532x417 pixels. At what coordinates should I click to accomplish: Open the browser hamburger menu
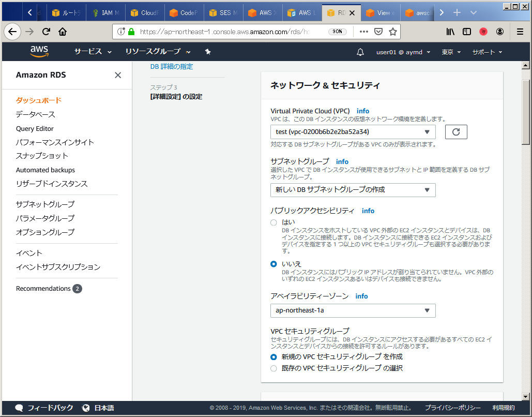pos(520,32)
